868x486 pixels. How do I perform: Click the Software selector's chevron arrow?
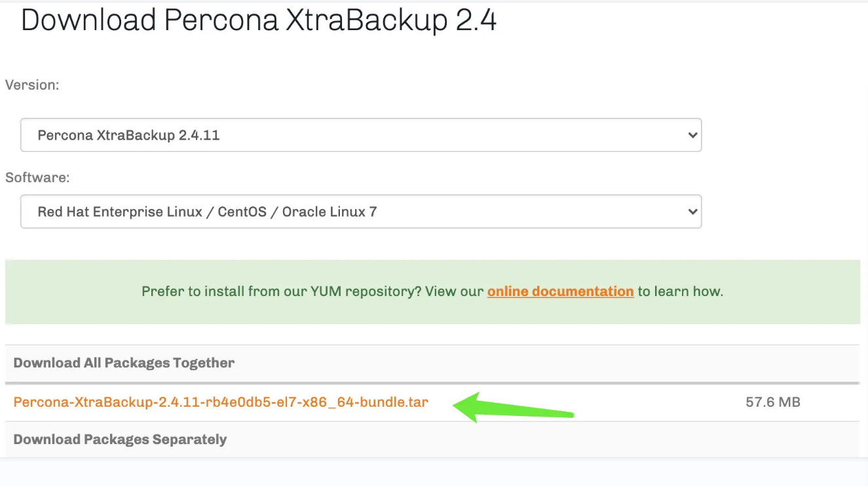click(x=692, y=212)
